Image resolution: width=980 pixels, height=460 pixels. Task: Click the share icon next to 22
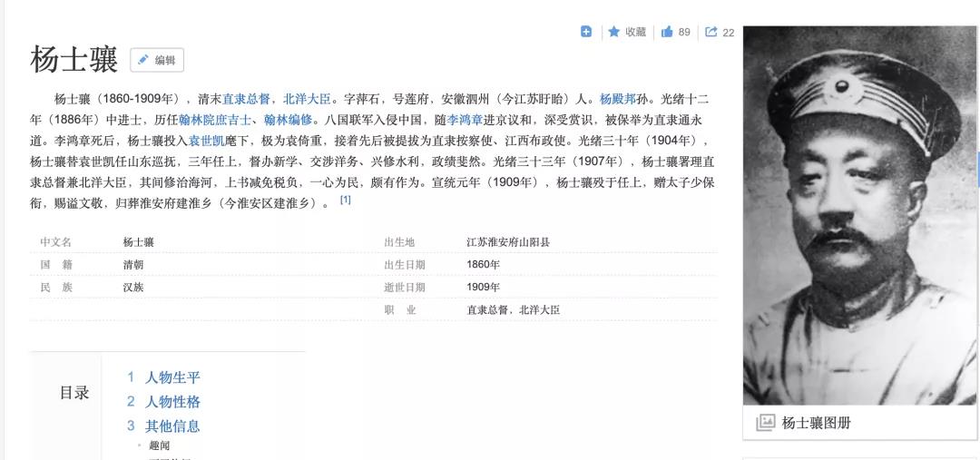(x=710, y=32)
